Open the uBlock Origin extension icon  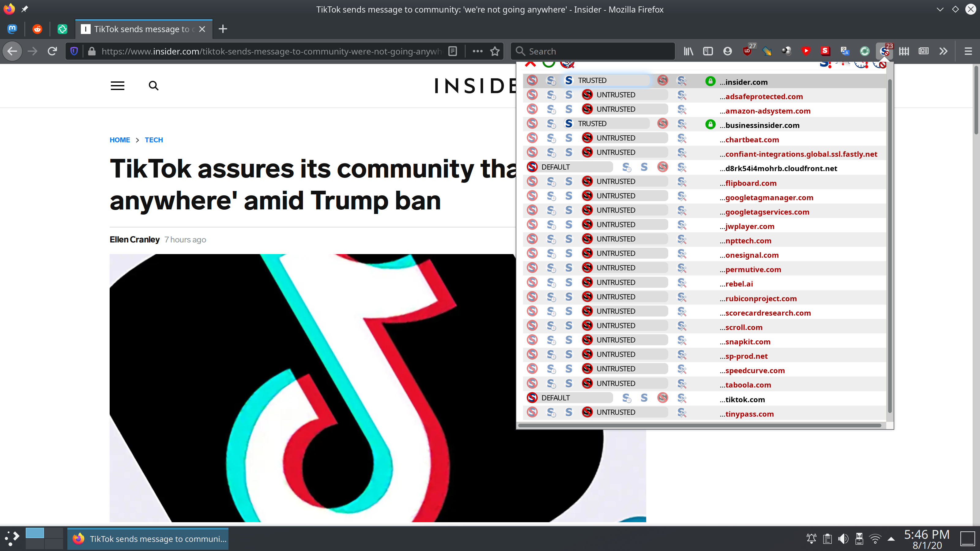pos(747,51)
